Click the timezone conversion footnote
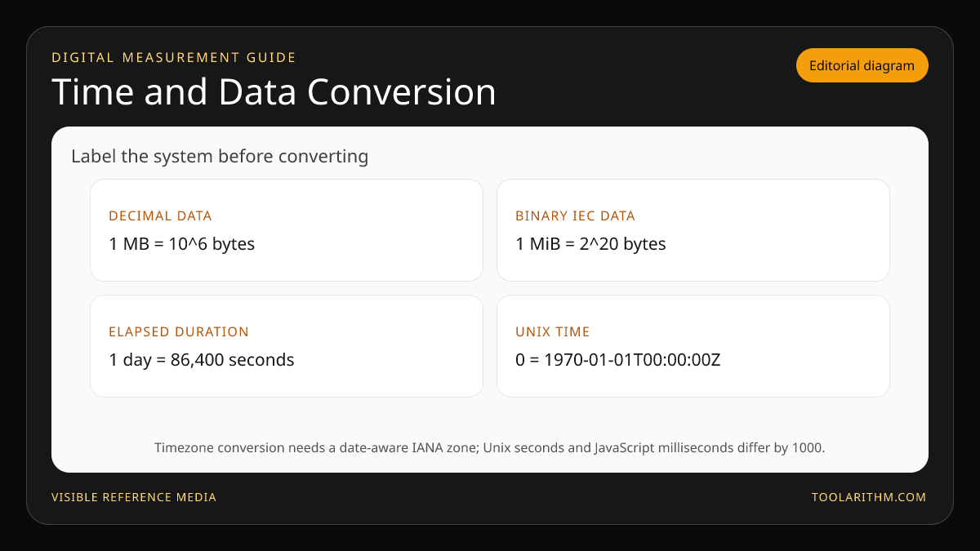The width and height of the screenshot is (980, 551). point(490,447)
